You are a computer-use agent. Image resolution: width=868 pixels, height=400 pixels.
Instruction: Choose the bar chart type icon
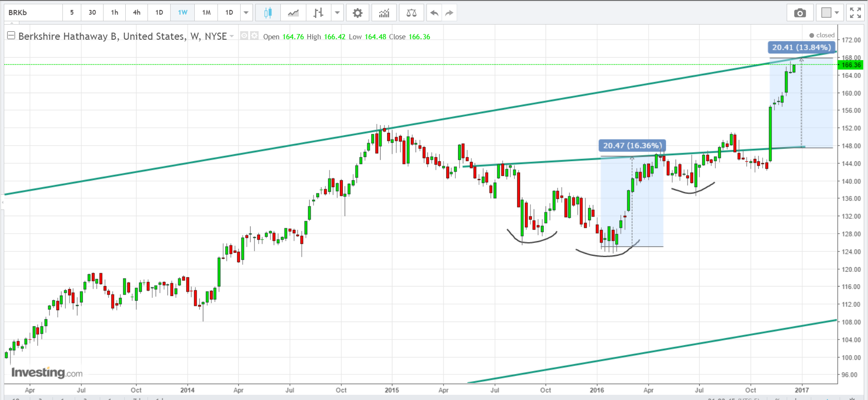pos(318,13)
